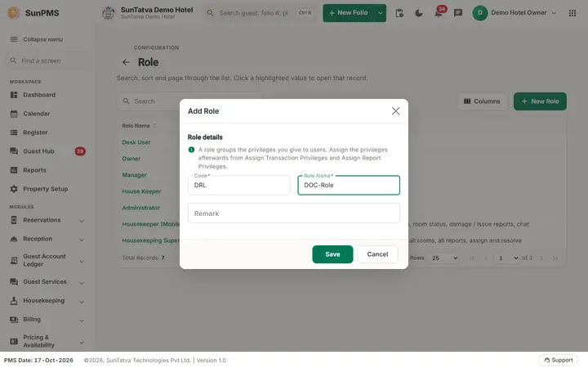Open the Manager role record

[134, 175]
